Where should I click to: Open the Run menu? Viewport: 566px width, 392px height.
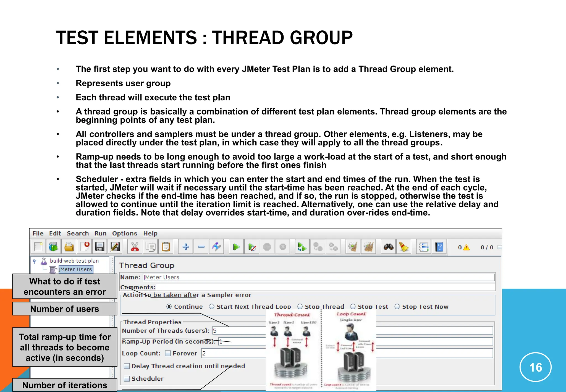(100, 233)
